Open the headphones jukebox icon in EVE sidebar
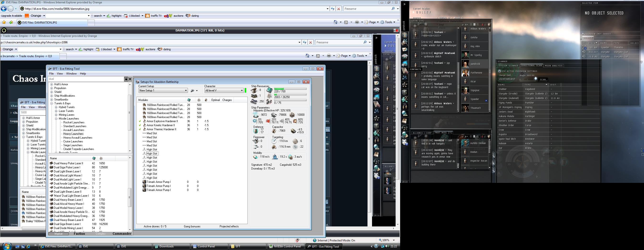 point(405,128)
